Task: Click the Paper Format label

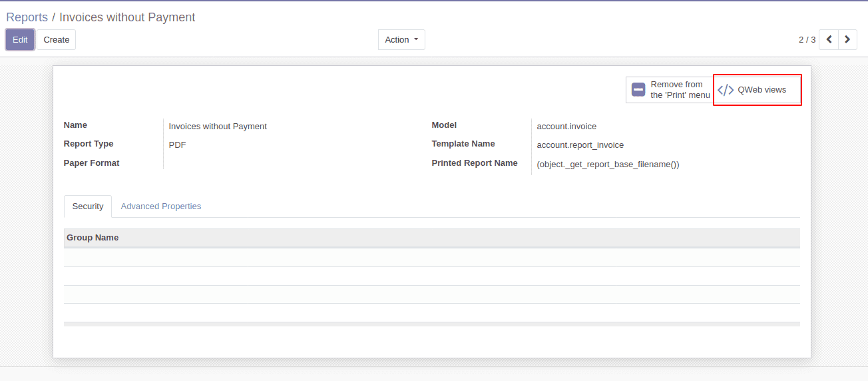Action: point(91,163)
